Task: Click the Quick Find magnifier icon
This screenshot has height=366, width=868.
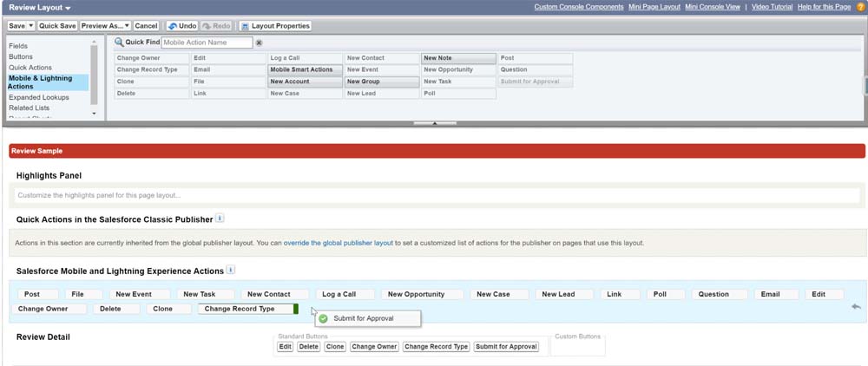Action: pos(120,42)
